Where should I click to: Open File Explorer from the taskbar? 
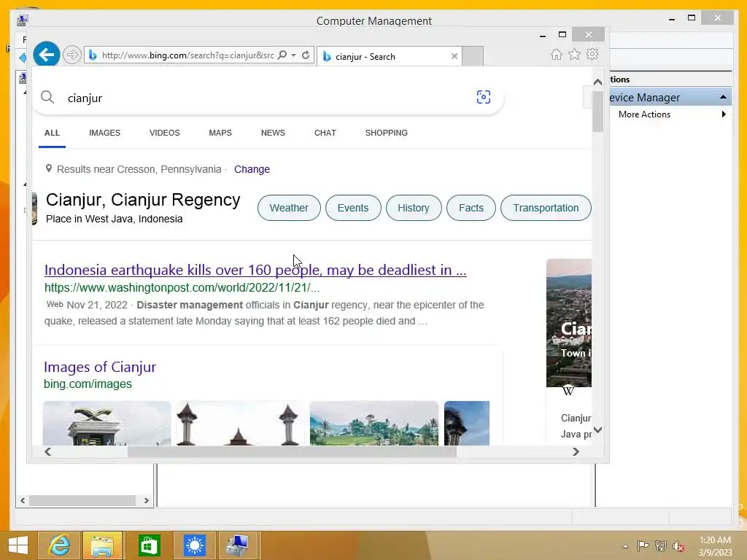pyautogui.click(x=103, y=545)
